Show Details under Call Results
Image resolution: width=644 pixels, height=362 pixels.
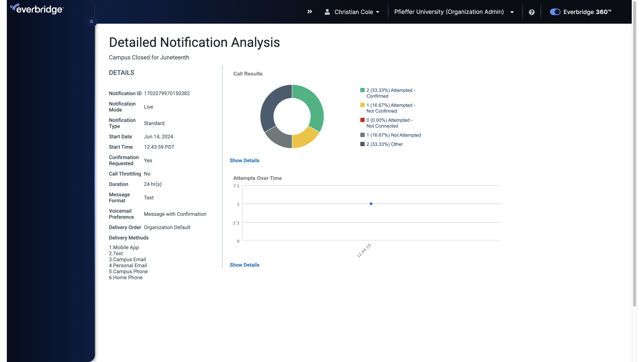pos(244,160)
